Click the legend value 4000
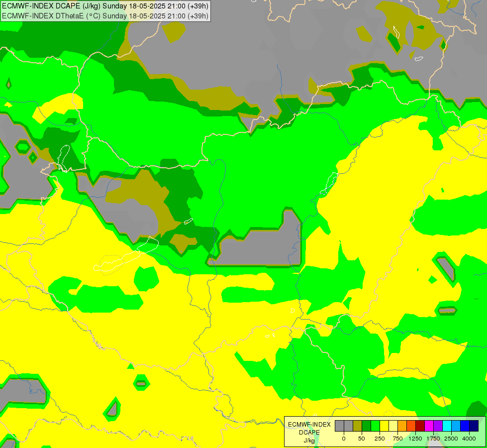The width and height of the screenshot is (487, 448). [469, 439]
